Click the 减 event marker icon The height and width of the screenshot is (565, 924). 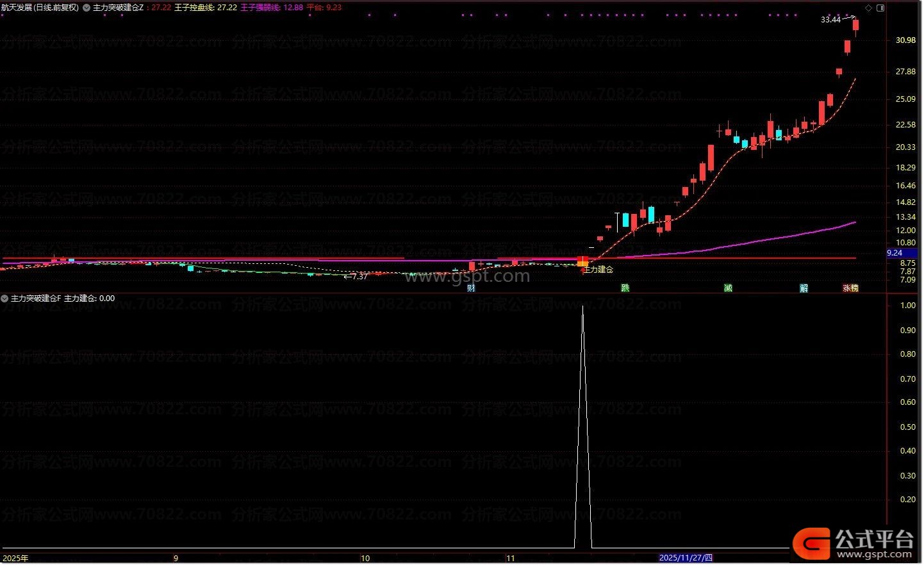728,288
